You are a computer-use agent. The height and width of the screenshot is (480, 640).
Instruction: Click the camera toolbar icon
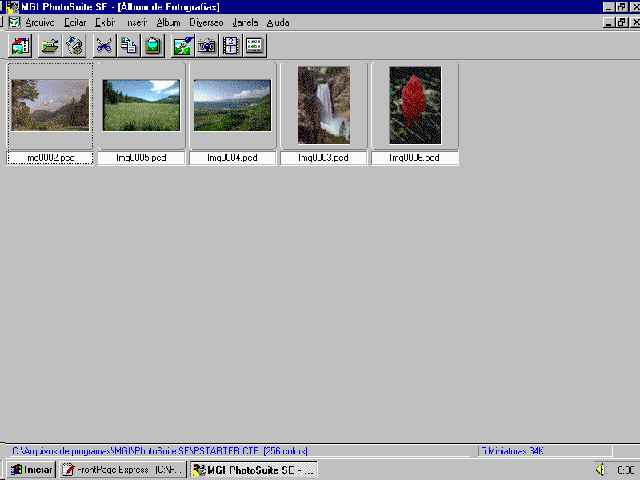point(207,45)
